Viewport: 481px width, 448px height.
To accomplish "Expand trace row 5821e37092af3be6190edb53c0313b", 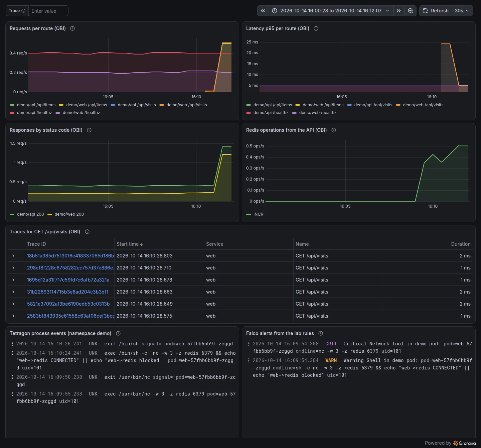I will [x=13, y=304].
